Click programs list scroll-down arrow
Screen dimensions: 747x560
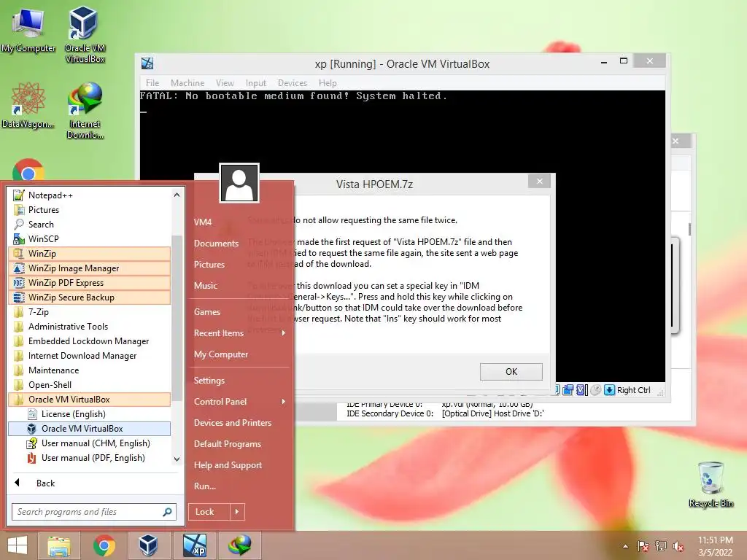(177, 459)
